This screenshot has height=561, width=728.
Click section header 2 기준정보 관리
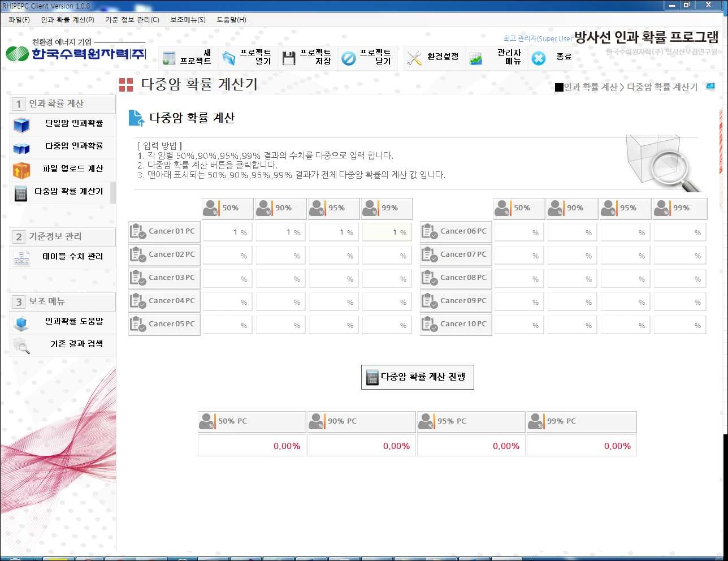pyautogui.click(x=63, y=236)
